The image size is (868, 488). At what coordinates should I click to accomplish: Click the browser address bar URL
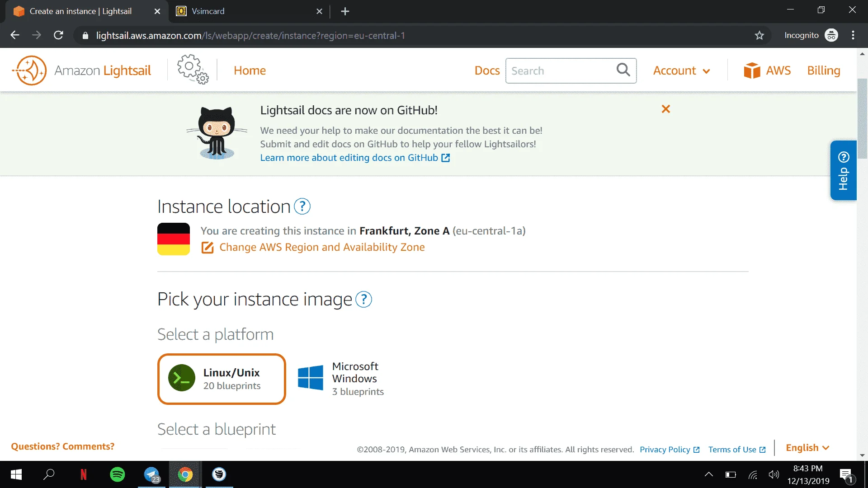(x=250, y=35)
